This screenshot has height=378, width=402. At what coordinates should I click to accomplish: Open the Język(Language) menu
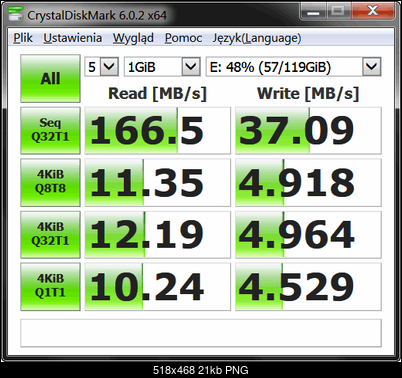tap(257, 38)
